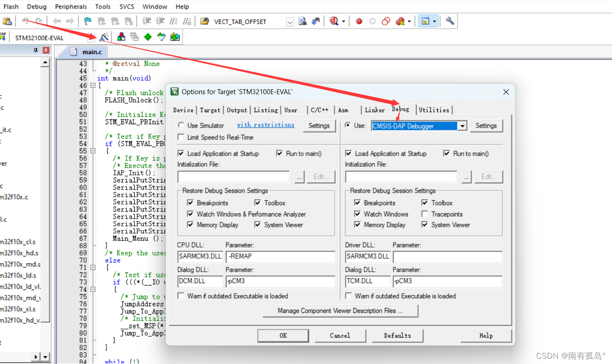
Task: Click Disable All Breakpoints icon
Action: (386, 21)
